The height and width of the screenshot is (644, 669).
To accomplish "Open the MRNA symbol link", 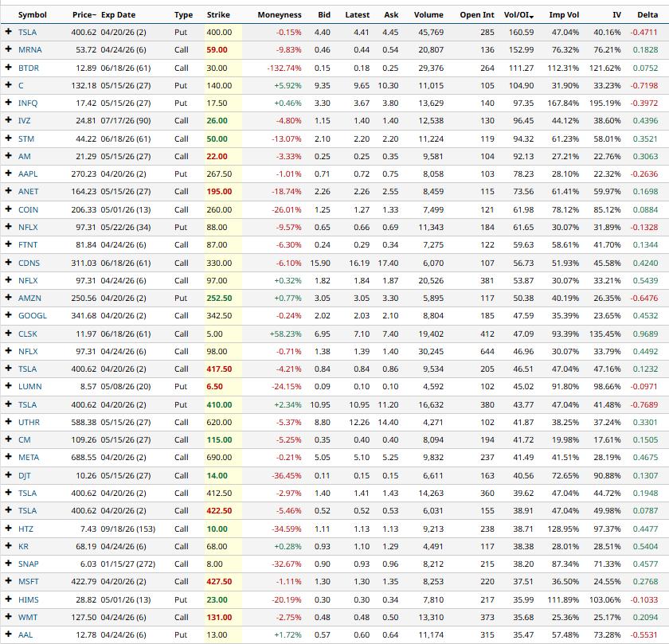I will (30, 50).
